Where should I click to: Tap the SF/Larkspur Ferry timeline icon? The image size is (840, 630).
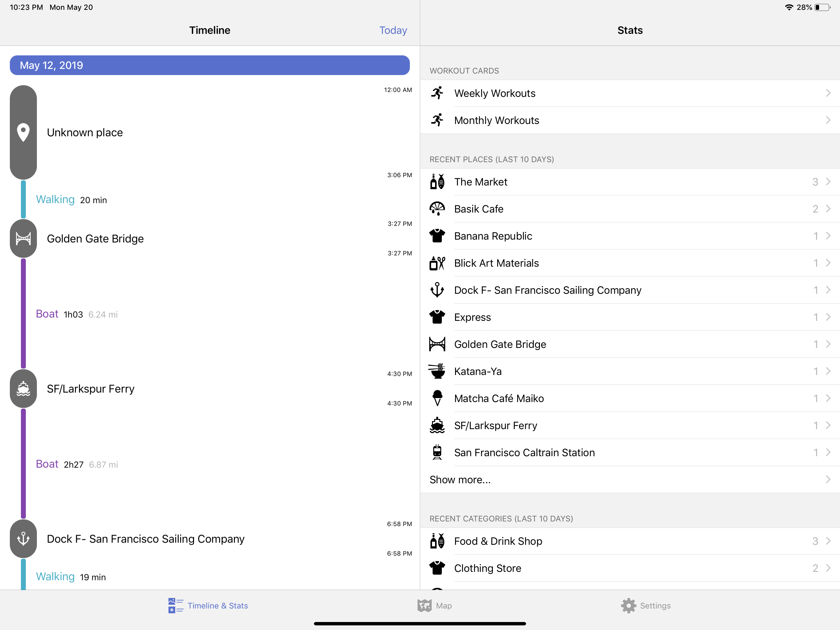point(23,389)
